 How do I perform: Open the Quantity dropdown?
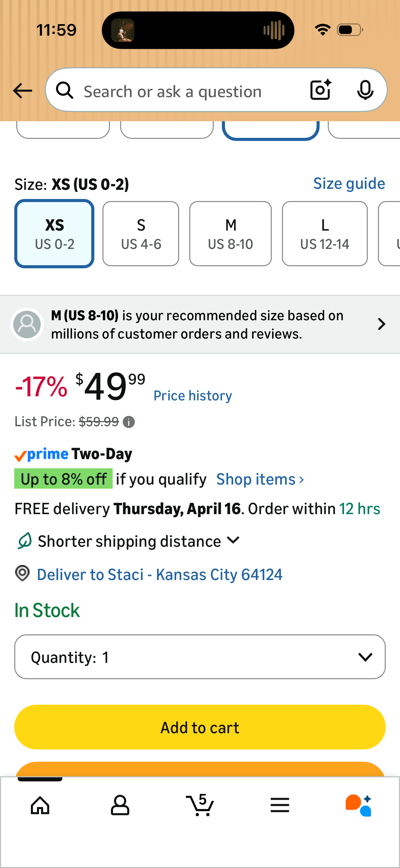tap(200, 657)
